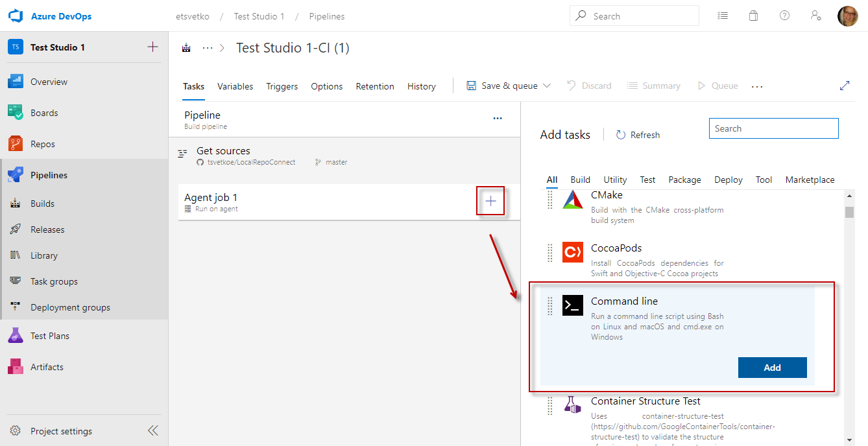Click the Azure DevOps logo
This screenshot has height=446, width=868.
coord(16,16)
